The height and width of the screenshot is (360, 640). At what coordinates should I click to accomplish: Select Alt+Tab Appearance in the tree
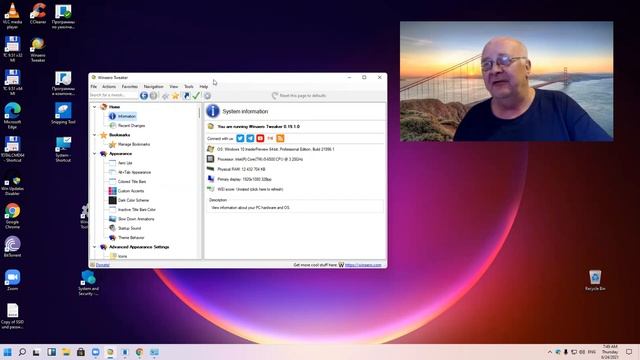[134, 172]
